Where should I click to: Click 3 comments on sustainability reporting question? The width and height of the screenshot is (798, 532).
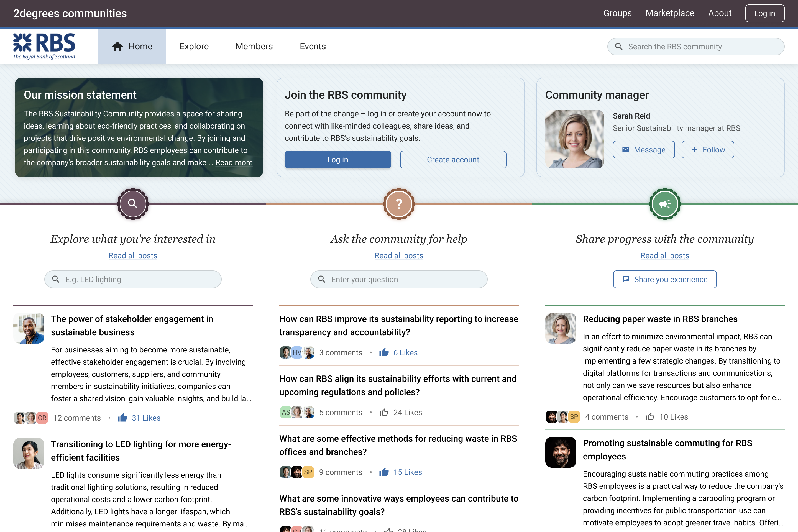coord(341,352)
